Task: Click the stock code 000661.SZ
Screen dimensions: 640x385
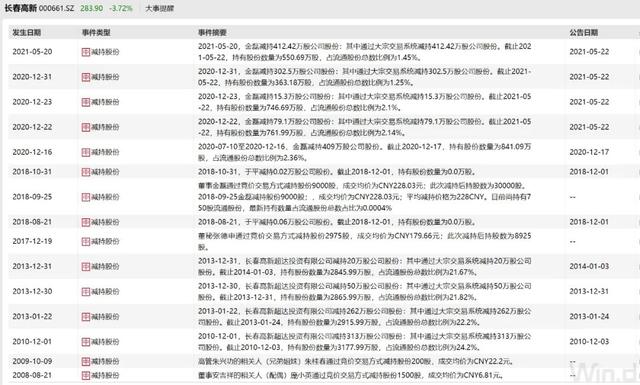Action: (x=57, y=8)
